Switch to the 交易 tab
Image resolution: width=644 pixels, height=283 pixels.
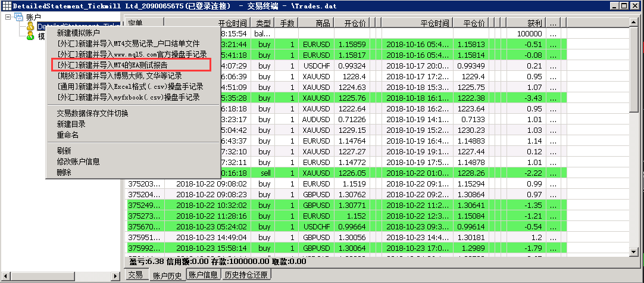click(135, 275)
